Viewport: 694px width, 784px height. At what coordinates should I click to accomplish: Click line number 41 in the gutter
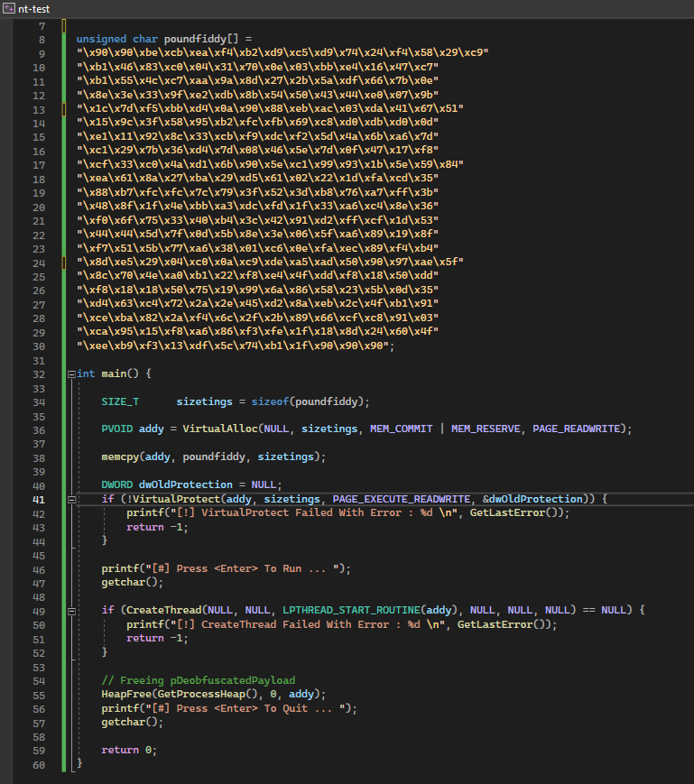[39, 500]
